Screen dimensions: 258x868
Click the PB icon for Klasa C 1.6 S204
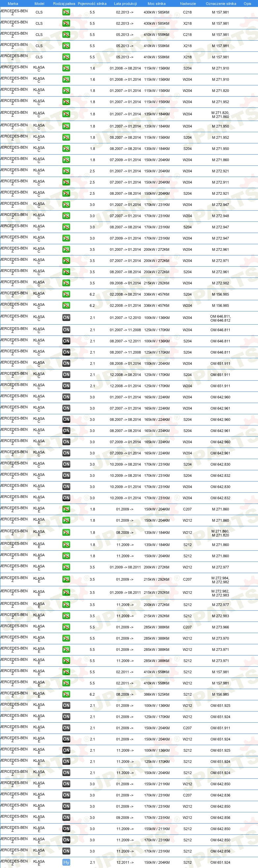(66, 69)
